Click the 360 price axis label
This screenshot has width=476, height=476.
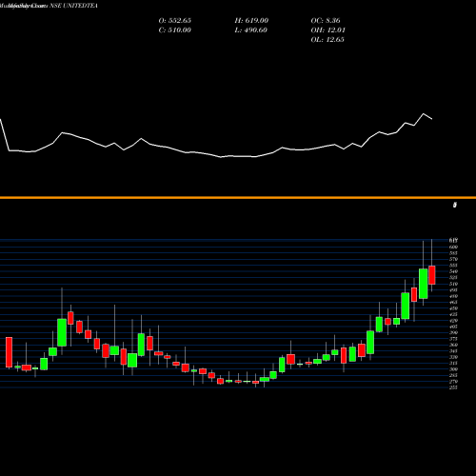click(453, 345)
